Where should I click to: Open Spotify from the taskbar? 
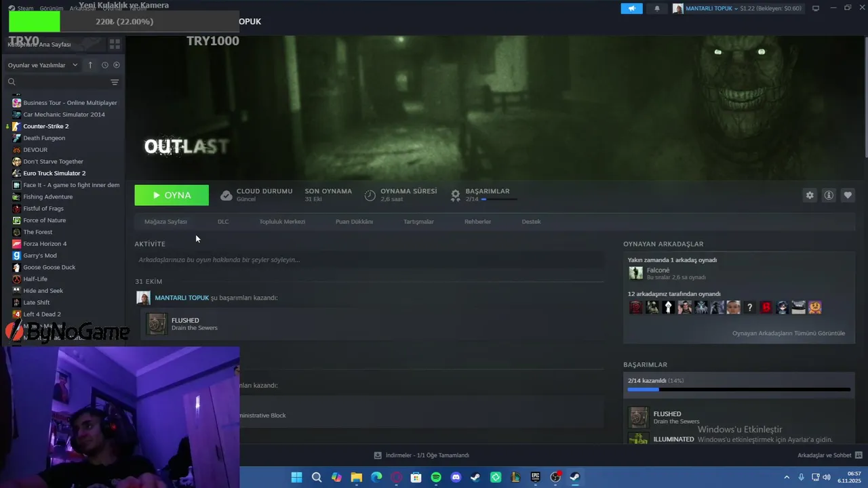[436, 477]
